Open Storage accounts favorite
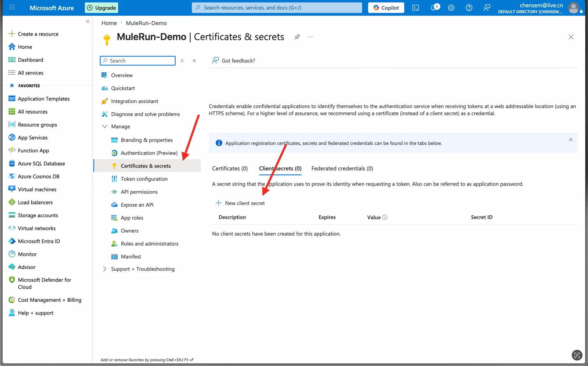 pyautogui.click(x=38, y=215)
